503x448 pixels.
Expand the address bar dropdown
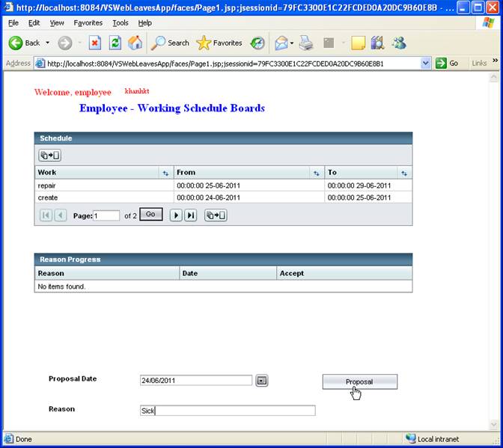[x=425, y=63]
